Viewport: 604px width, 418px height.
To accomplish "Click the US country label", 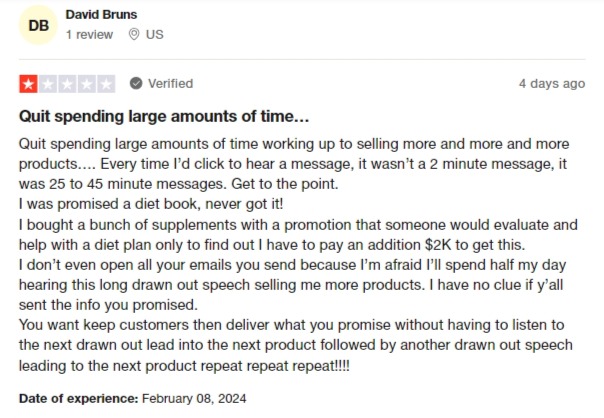I will (x=154, y=35).
